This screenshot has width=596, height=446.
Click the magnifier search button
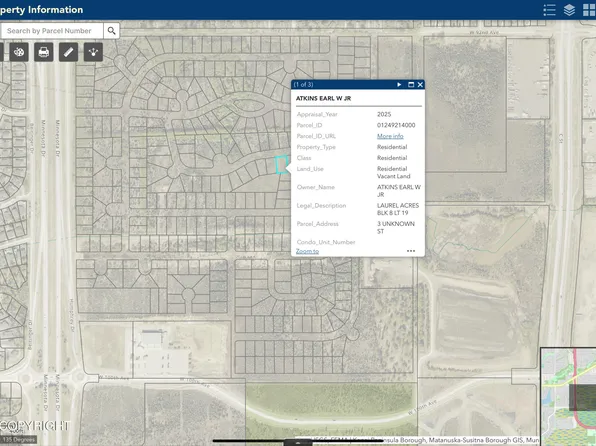(x=111, y=31)
